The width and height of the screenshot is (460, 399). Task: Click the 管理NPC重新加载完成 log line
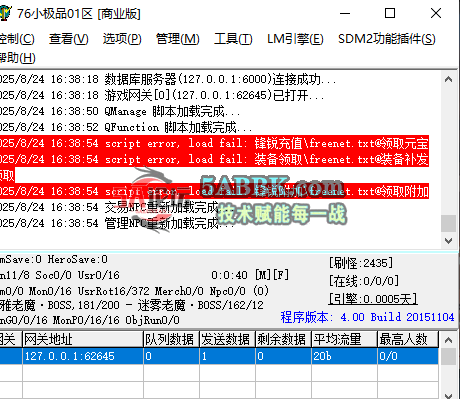pyautogui.click(x=117, y=223)
